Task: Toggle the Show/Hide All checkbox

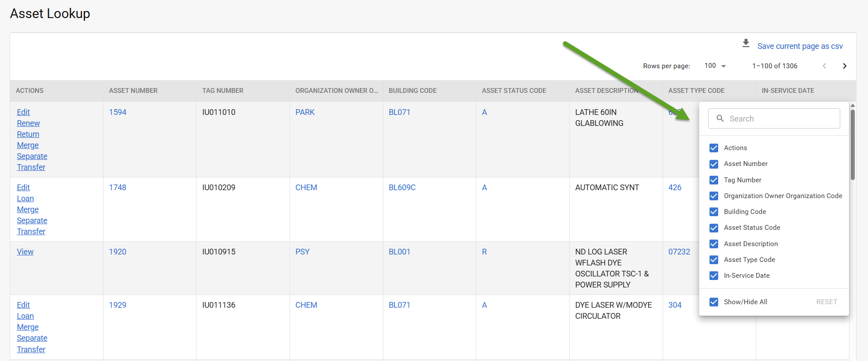Action: click(714, 302)
